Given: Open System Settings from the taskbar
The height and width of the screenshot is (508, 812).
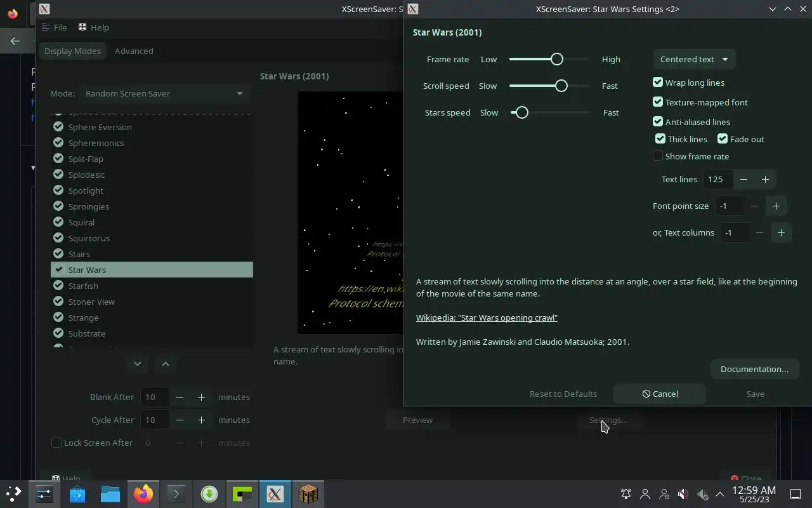Looking at the screenshot, I should tap(44, 493).
